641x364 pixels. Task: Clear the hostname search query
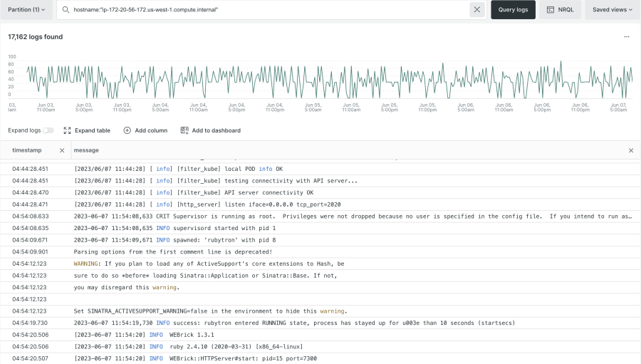point(477,10)
